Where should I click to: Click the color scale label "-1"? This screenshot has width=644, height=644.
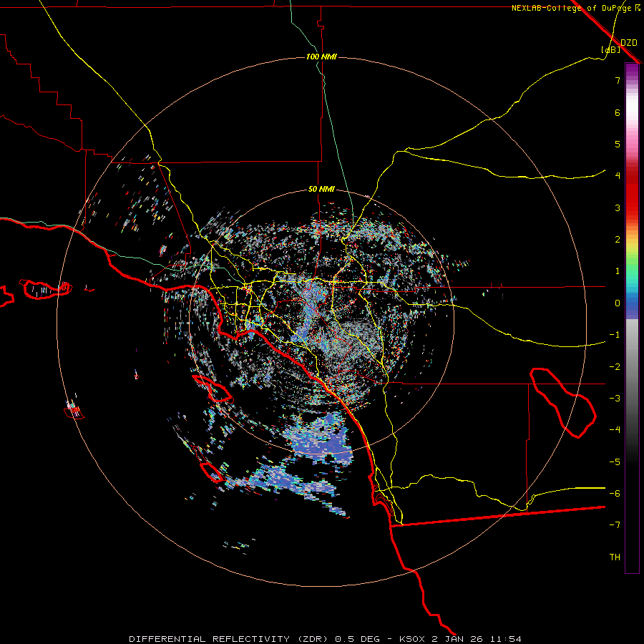click(615, 335)
